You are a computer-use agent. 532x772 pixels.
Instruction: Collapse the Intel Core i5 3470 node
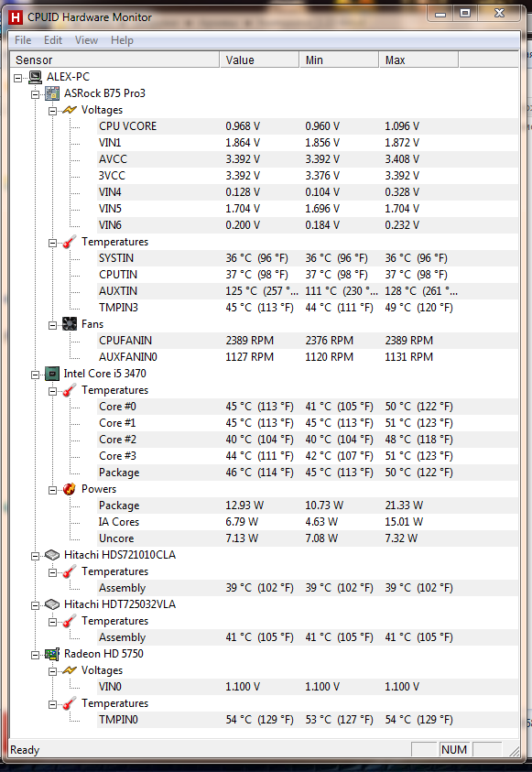(36, 375)
